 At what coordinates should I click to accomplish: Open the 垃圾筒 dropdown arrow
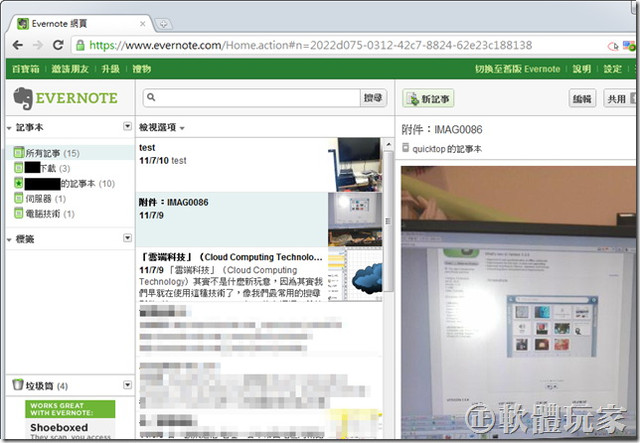pyautogui.click(x=127, y=385)
